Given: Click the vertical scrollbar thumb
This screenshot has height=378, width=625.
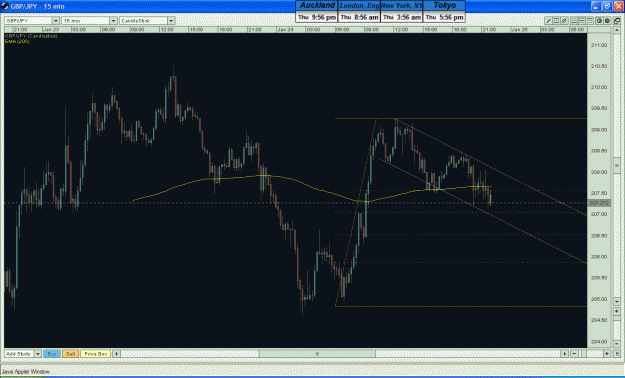Looking at the screenshot, I should pyautogui.click(x=617, y=166).
